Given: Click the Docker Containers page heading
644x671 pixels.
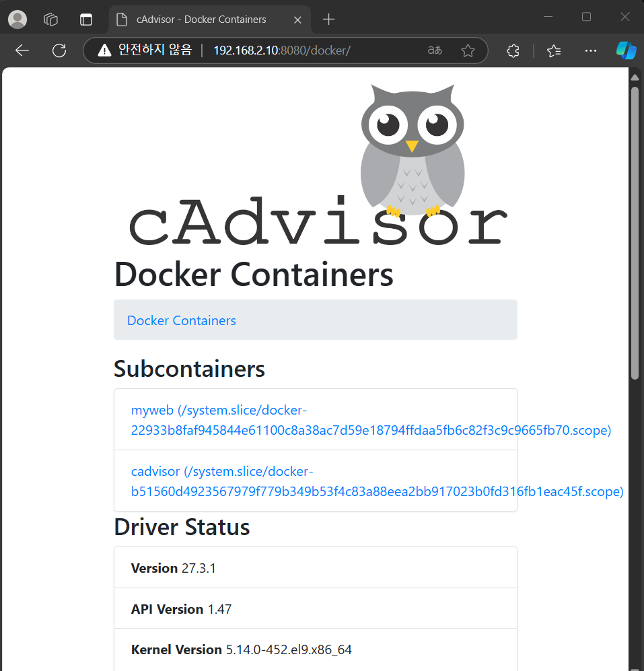Looking at the screenshot, I should pyautogui.click(x=254, y=275).
